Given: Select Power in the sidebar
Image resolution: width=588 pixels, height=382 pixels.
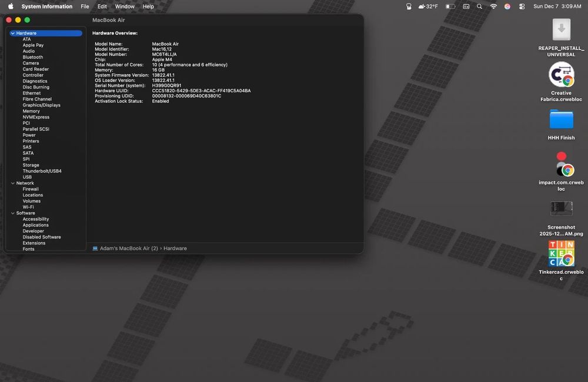Looking at the screenshot, I should (29, 135).
